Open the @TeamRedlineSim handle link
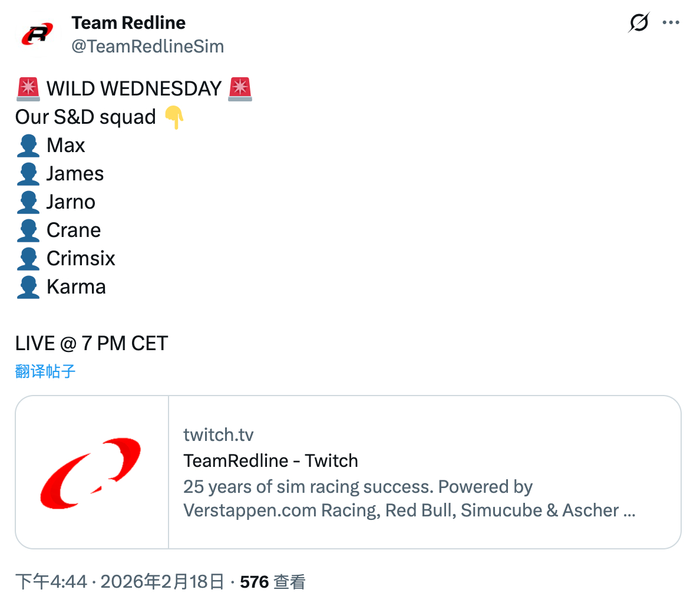The width and height of the screenshot is (700, 606). tap(147, 47)
